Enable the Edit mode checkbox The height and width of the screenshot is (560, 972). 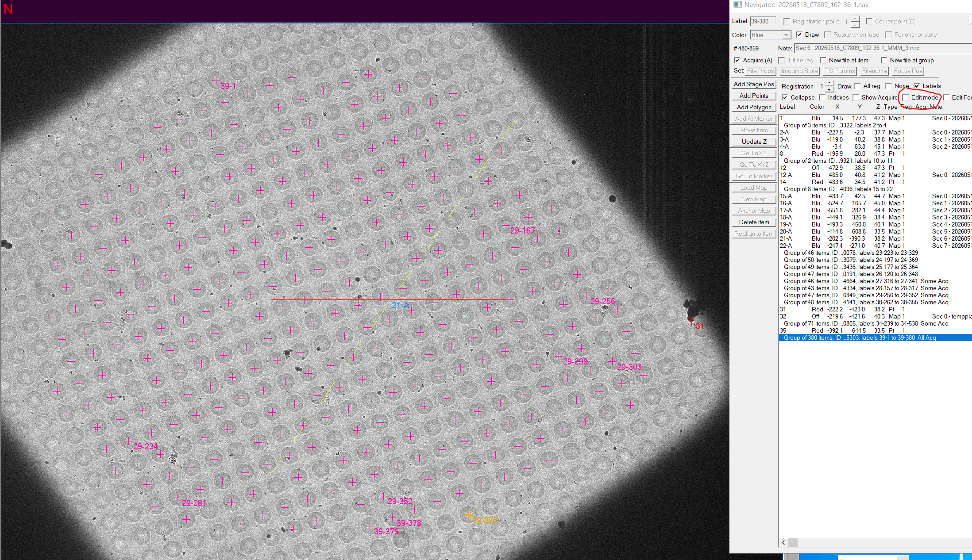tap(906, 98)
